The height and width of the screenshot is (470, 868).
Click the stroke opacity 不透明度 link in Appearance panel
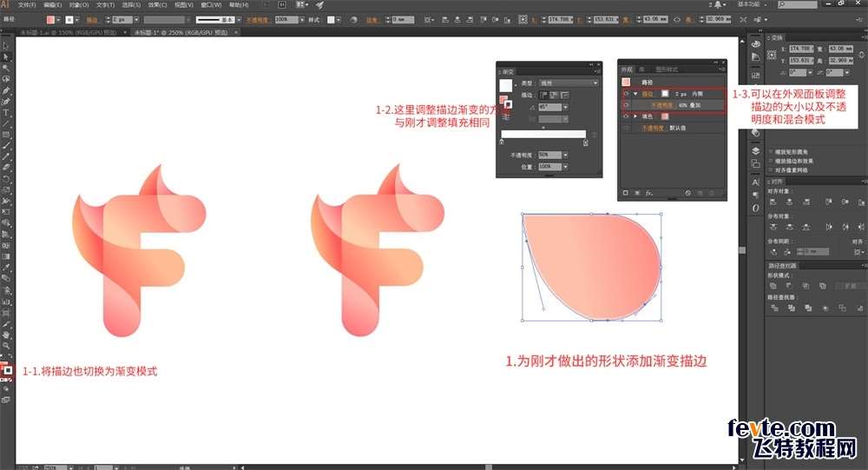click(661, 105)
